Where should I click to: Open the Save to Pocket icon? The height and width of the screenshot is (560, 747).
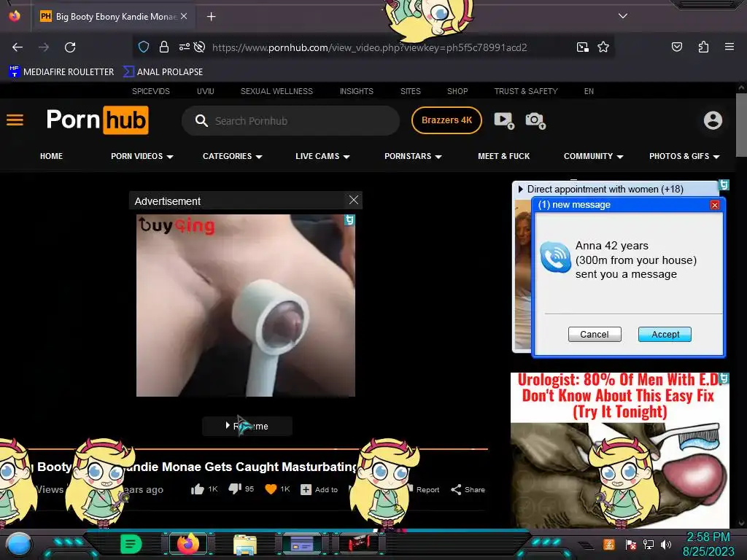(677, 47)
